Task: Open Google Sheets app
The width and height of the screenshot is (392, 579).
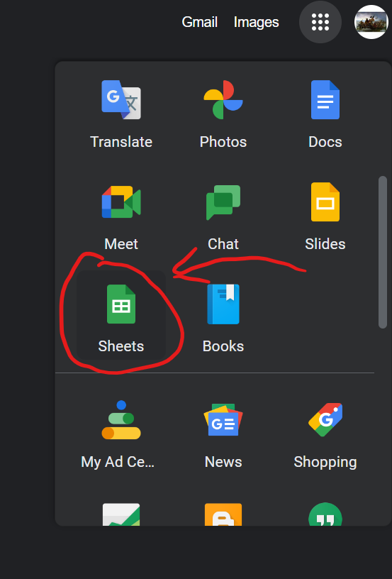Action: 121,315
